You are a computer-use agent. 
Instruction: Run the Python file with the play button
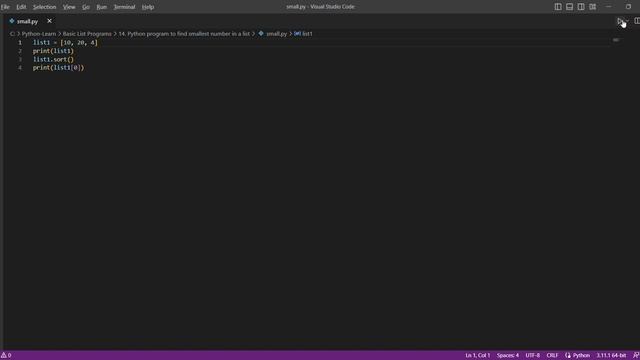click(x=620, y=21)
